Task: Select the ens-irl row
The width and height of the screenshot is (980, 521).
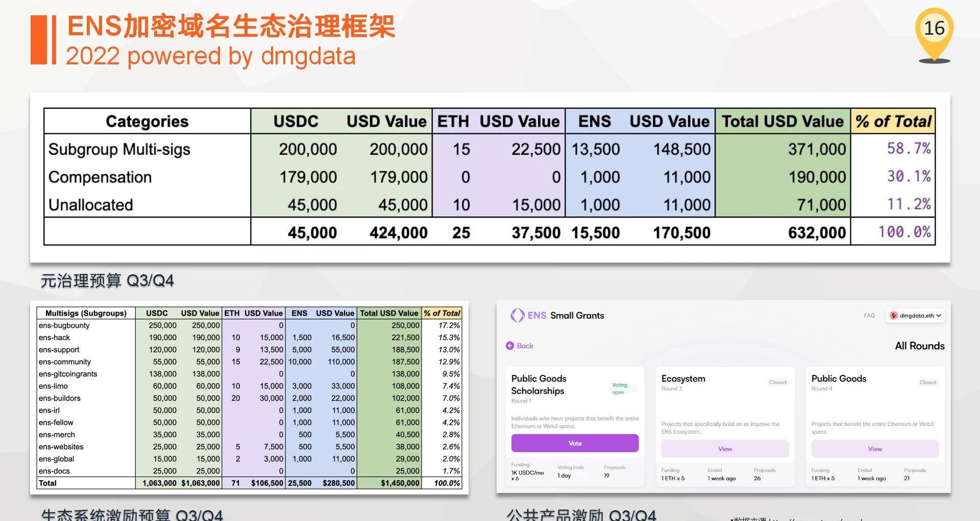Action: click(x=249, y=410)
